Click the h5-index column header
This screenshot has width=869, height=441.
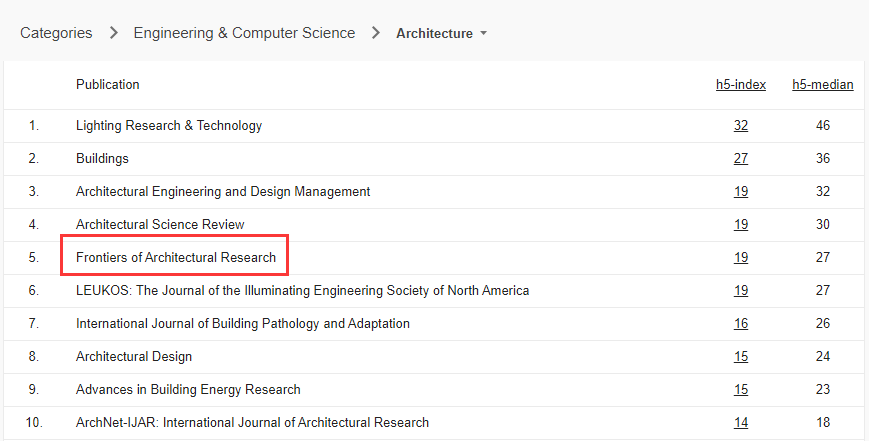[741, 85]
